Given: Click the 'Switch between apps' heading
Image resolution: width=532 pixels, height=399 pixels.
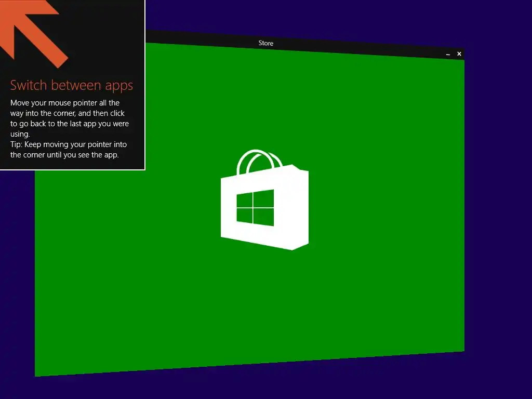Looking at the screenshot, I should coord(71,86).
